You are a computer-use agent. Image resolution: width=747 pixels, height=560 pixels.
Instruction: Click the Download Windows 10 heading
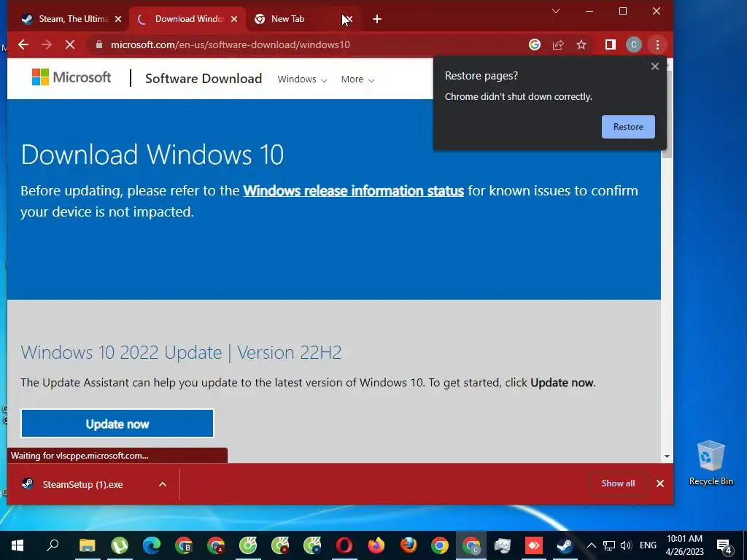pyautogui.click(x=152, y=155)
